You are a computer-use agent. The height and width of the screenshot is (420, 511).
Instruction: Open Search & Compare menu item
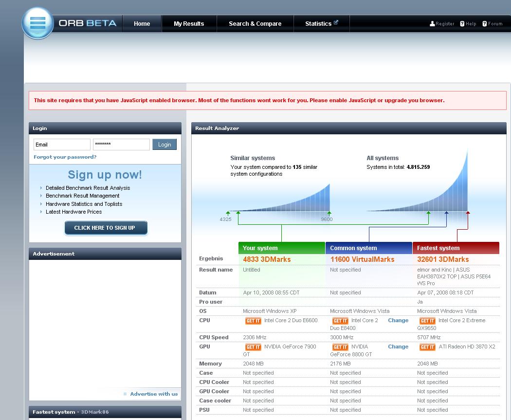pyautogui.click(x=255, y=23)
